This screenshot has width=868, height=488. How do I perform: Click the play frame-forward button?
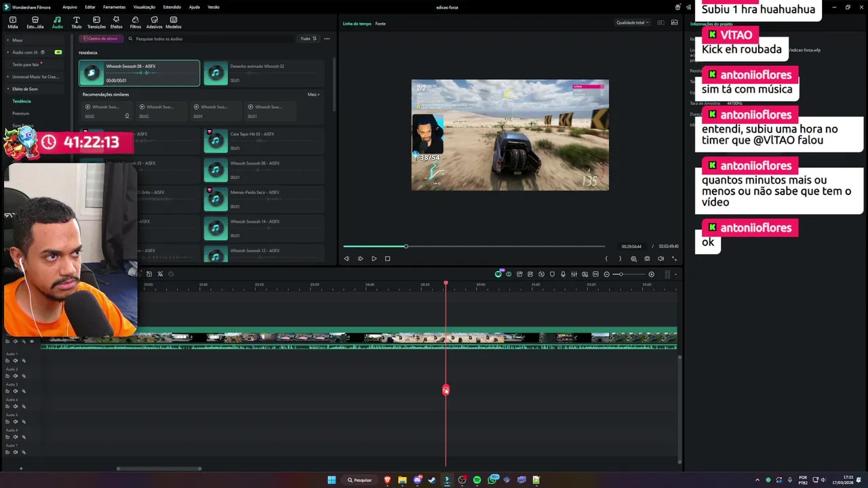click(360, 258)
